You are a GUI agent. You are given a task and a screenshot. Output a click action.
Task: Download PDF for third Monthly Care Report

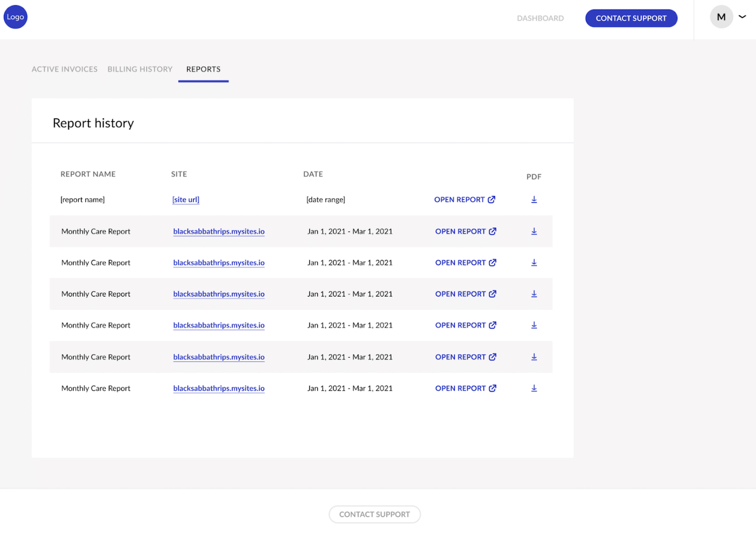tap(534, 294)
